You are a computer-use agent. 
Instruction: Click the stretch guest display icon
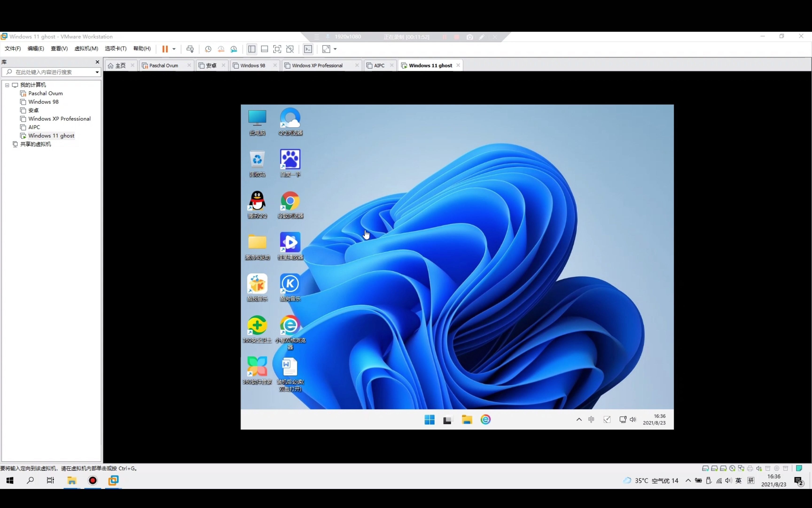[326, 49]
